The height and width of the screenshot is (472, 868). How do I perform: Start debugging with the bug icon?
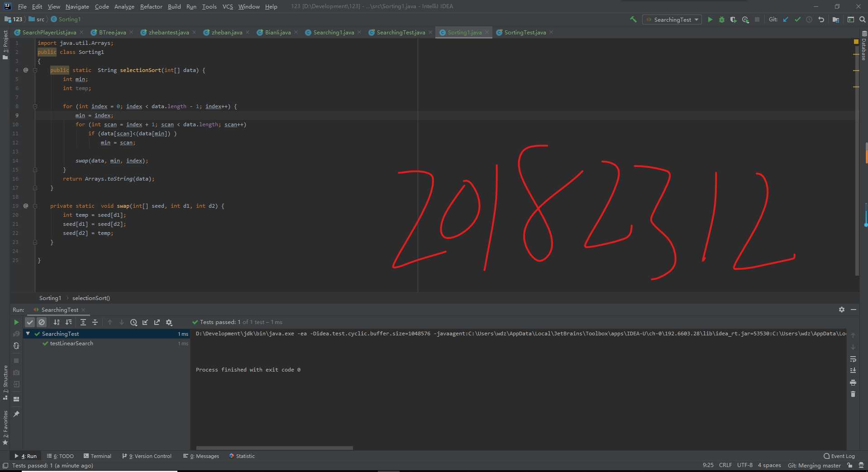(722, 19)
